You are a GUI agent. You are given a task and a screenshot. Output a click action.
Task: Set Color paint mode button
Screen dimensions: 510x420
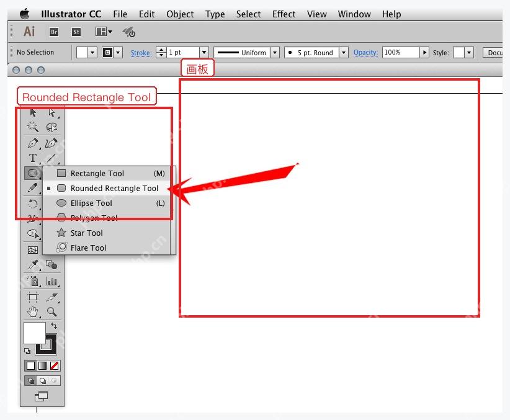pyautogui.click(x=30, y=365)
